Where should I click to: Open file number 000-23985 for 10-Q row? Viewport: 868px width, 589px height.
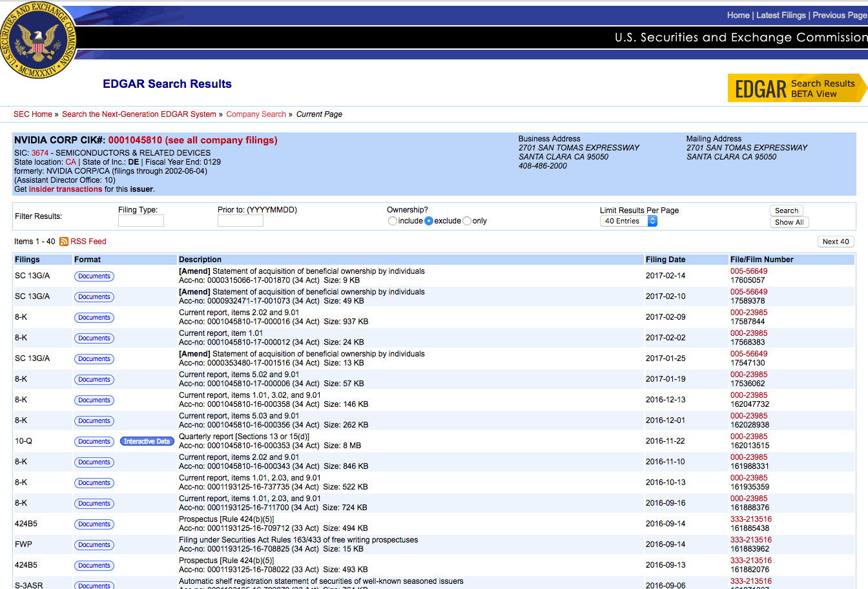click(x=749, y=437)
